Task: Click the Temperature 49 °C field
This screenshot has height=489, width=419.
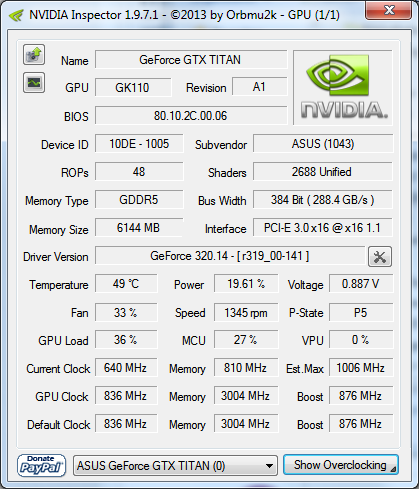Action: 126,284
